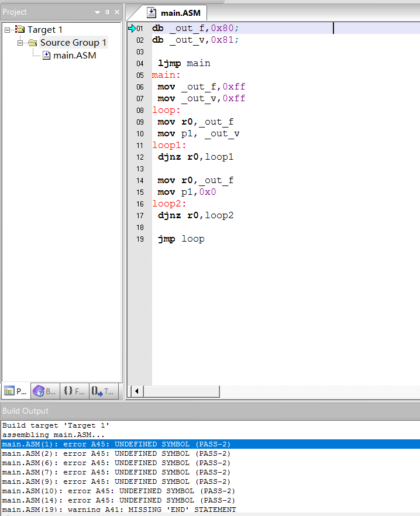Collapse the Target 1 tree node
This screenshot has height=516, width=420.
pyautogui.click(x=7, y=30)
